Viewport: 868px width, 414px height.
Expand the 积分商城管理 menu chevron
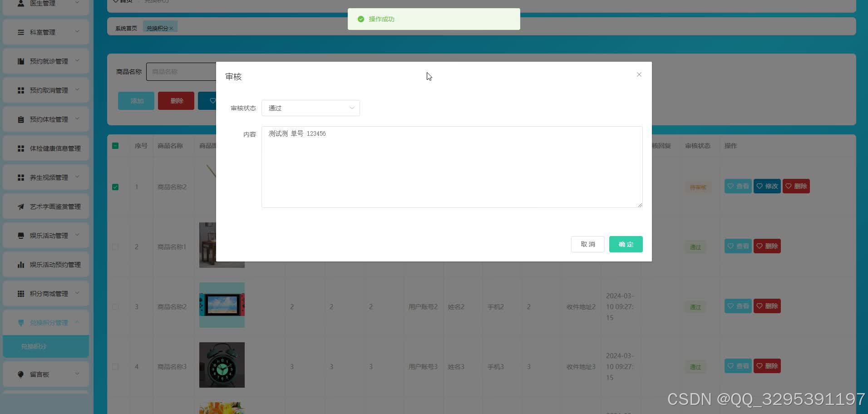(x=77, y=293)
